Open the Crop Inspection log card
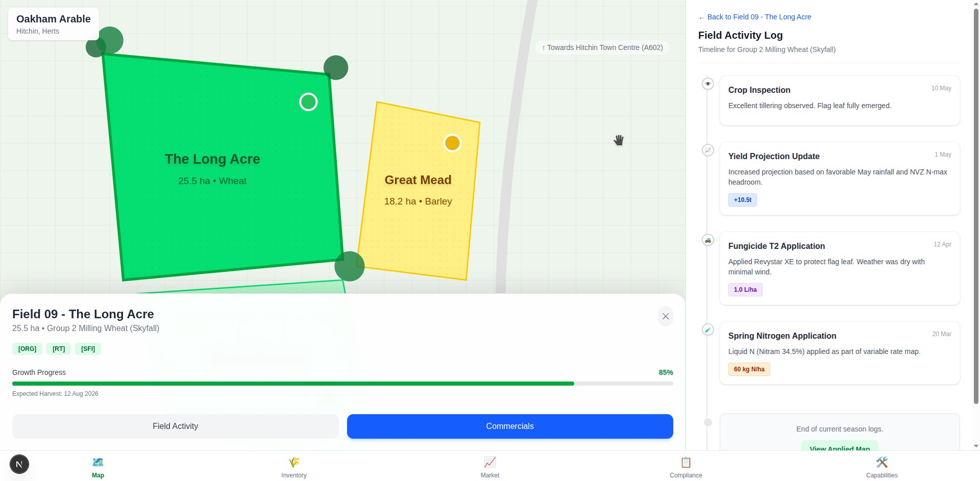 tap(840, 100)
